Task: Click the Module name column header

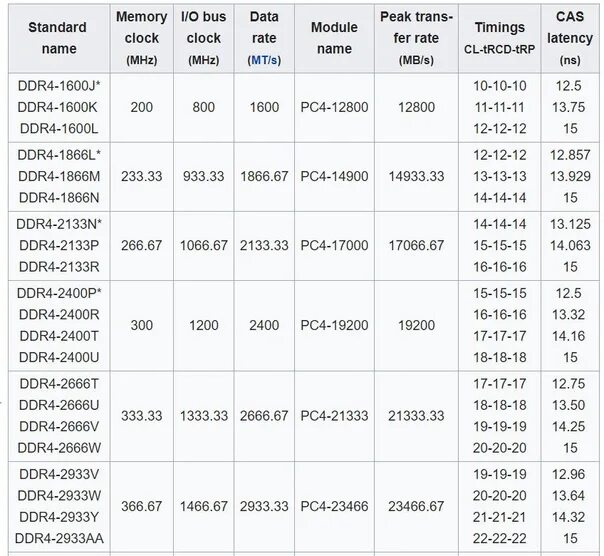Action: (334, 38)
